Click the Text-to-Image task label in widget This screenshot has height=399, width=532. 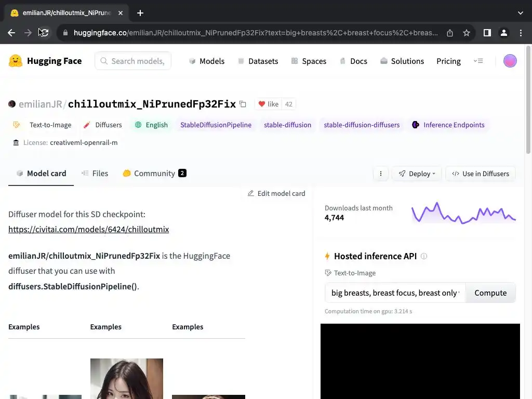(351, 273)
